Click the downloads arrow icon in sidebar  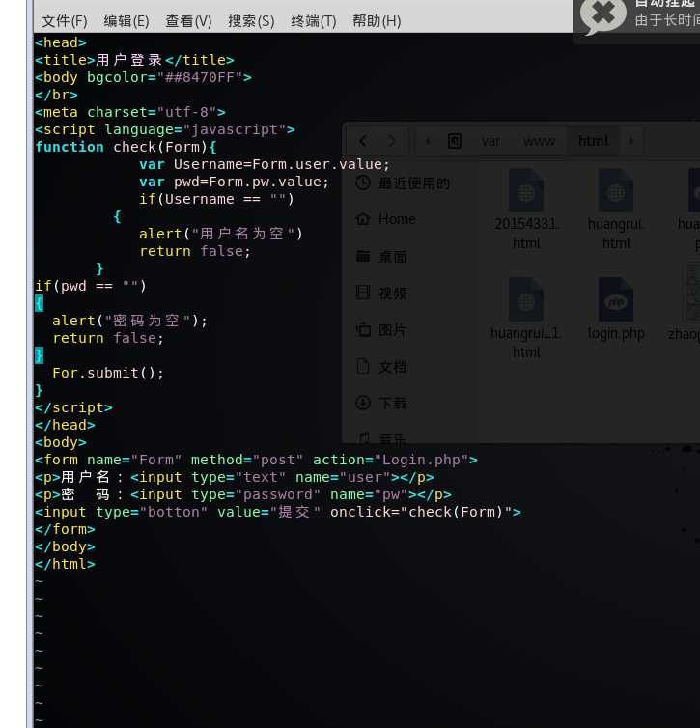363,403
